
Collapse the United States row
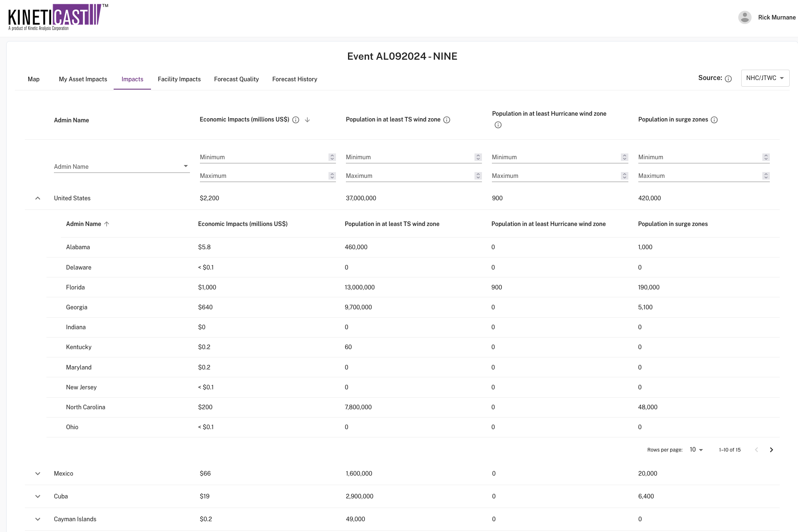click(38, 198)
